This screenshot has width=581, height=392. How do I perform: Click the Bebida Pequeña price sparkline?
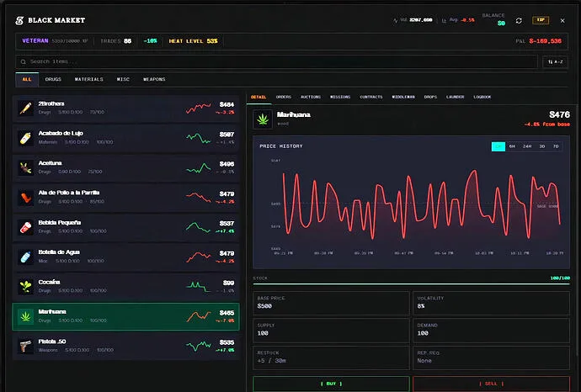(x=198, y=227)
